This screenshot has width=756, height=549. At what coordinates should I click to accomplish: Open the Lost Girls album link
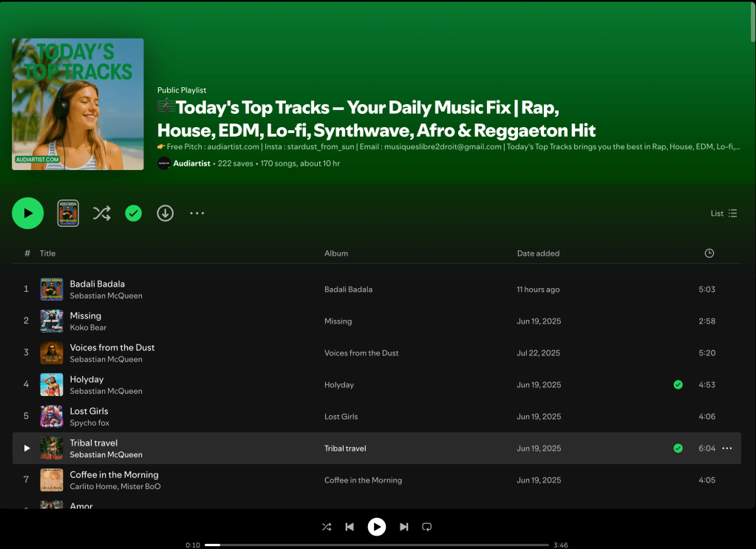coord(341,417)
